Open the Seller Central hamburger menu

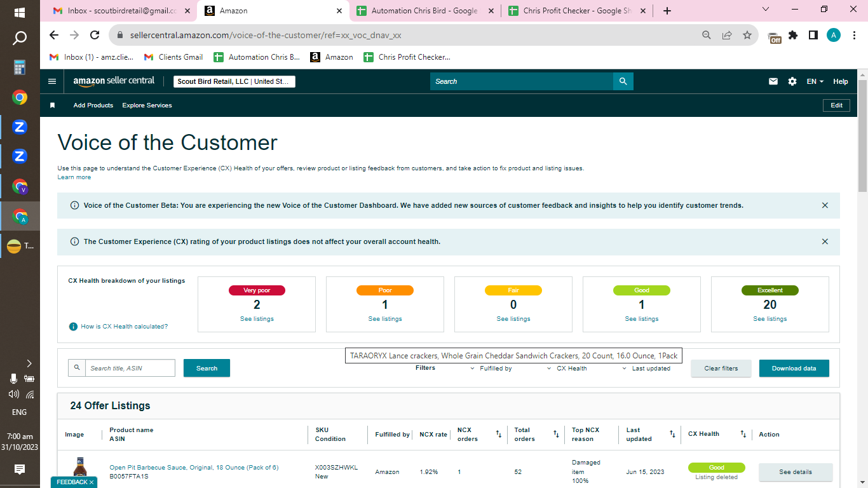[52, 81]
